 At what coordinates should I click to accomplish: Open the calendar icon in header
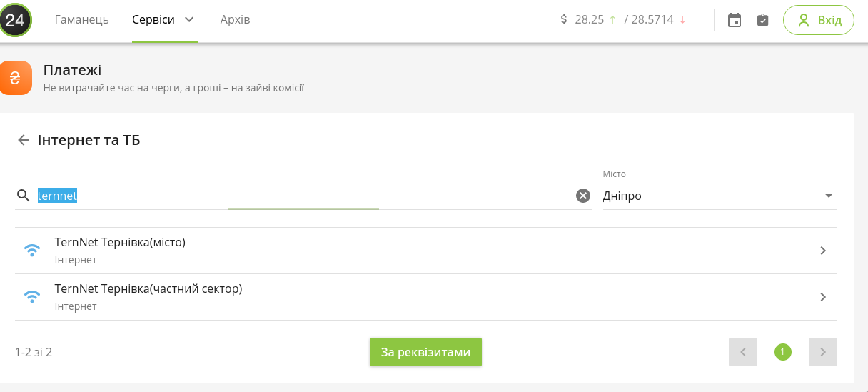(x=735, y=20)
